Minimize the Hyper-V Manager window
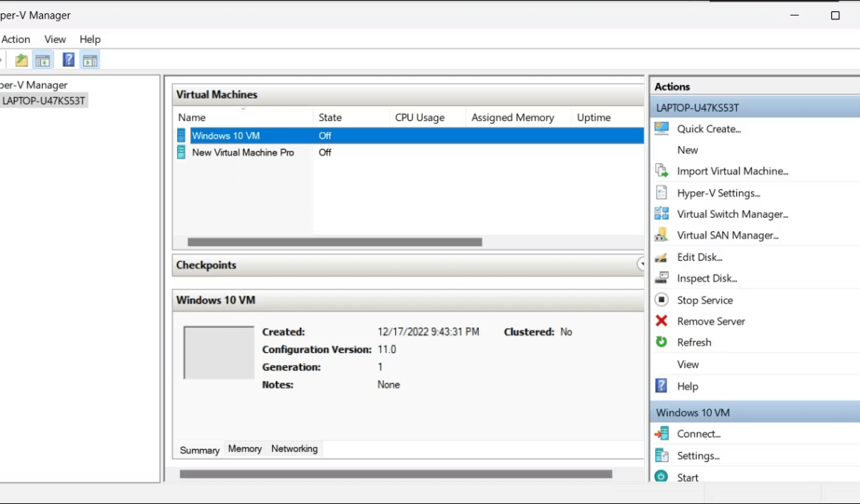This screenshot has height=504, width=860. [x=794, y=16]
